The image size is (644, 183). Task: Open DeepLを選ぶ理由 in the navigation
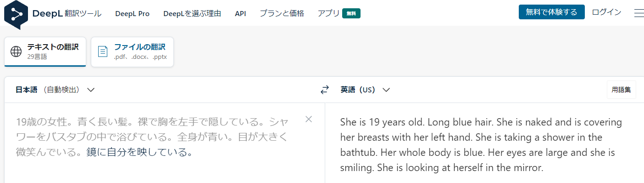[192, 14]
